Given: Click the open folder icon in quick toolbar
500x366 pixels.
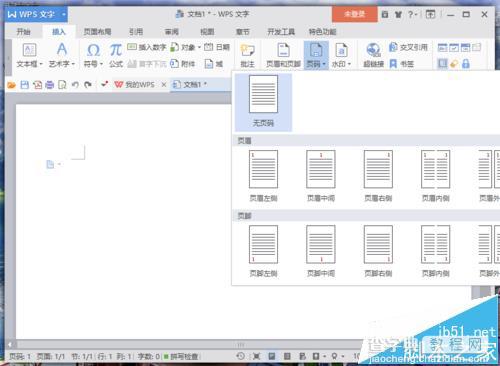Looking at the screenshot, I should tap(11, 85).
